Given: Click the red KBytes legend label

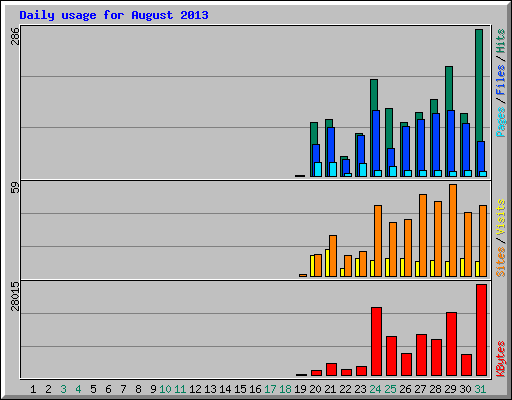Looking at the screenshot, I should click(501, 359).
